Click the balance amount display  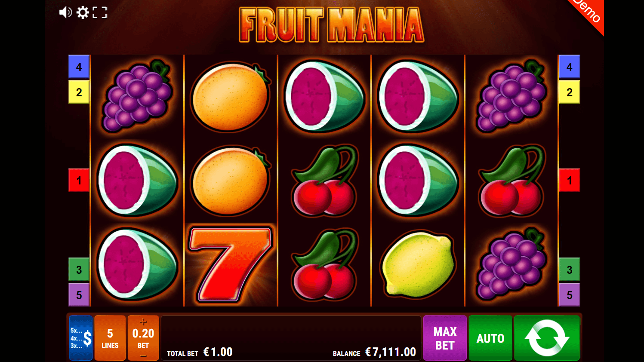(391, 352)
